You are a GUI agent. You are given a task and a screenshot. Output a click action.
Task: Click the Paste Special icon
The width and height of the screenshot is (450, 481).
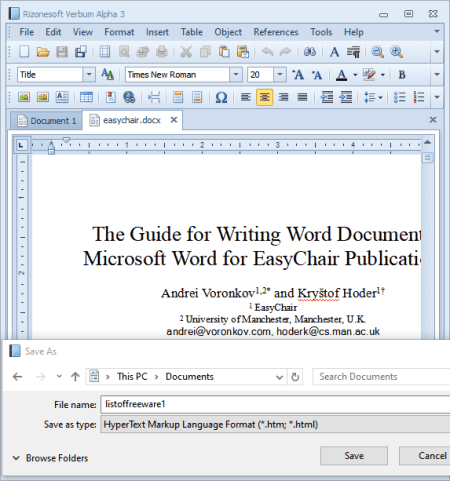tap(243, 52)
